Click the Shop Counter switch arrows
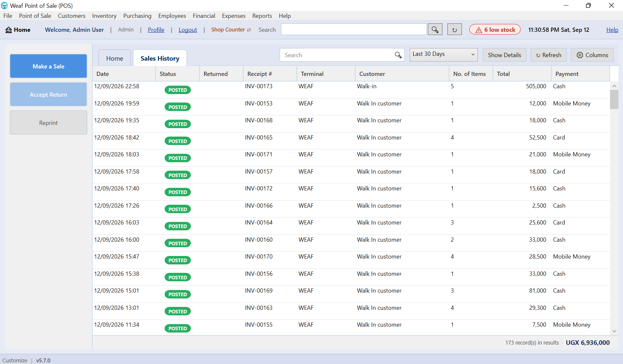This screenshot has width=623, height=364. (x=249, y=30)
